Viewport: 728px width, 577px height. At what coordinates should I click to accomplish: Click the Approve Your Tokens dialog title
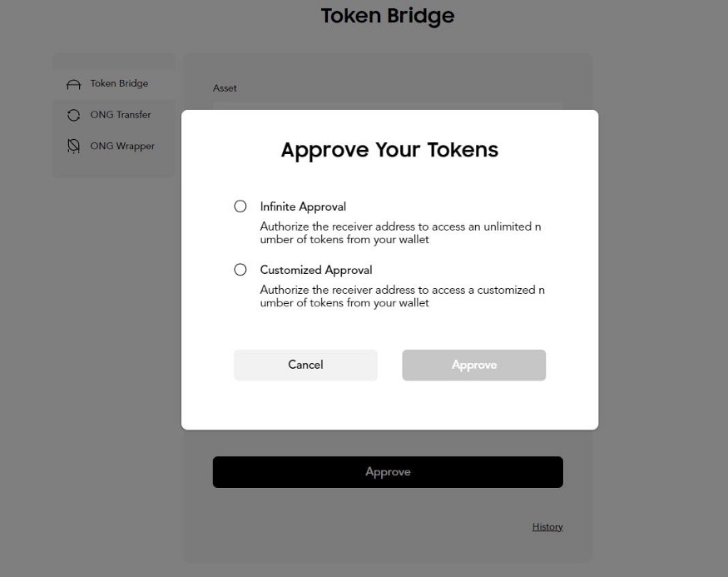[389, 150]
